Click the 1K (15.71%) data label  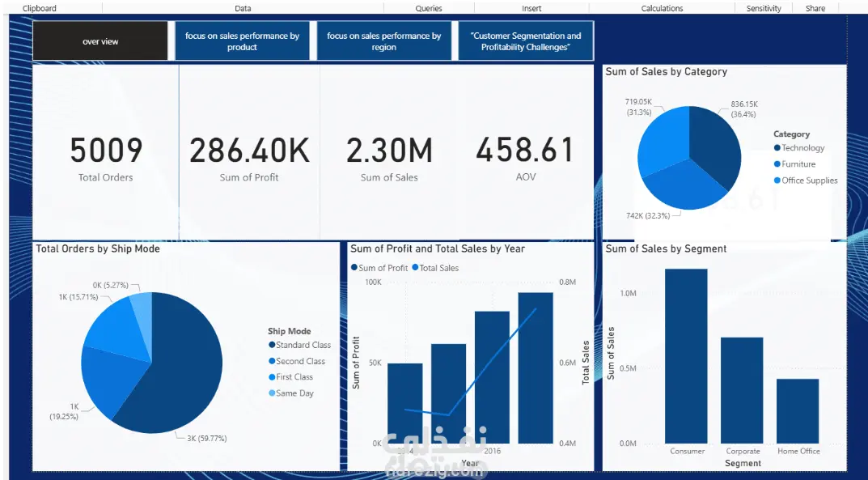78,297
